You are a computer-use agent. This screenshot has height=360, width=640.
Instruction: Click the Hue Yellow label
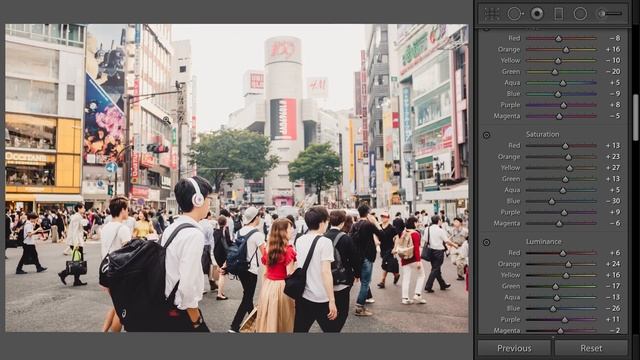click(510, 60)
